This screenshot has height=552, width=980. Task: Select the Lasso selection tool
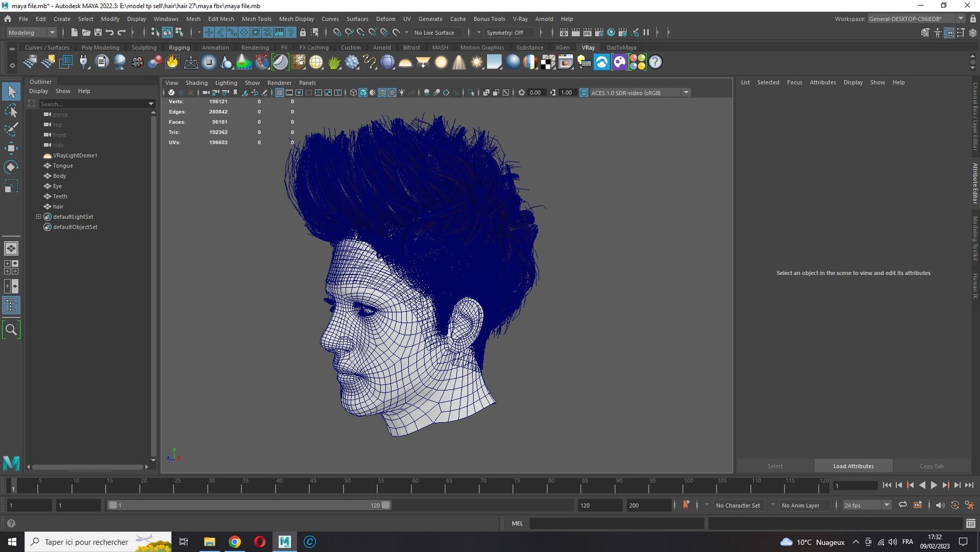11,111
